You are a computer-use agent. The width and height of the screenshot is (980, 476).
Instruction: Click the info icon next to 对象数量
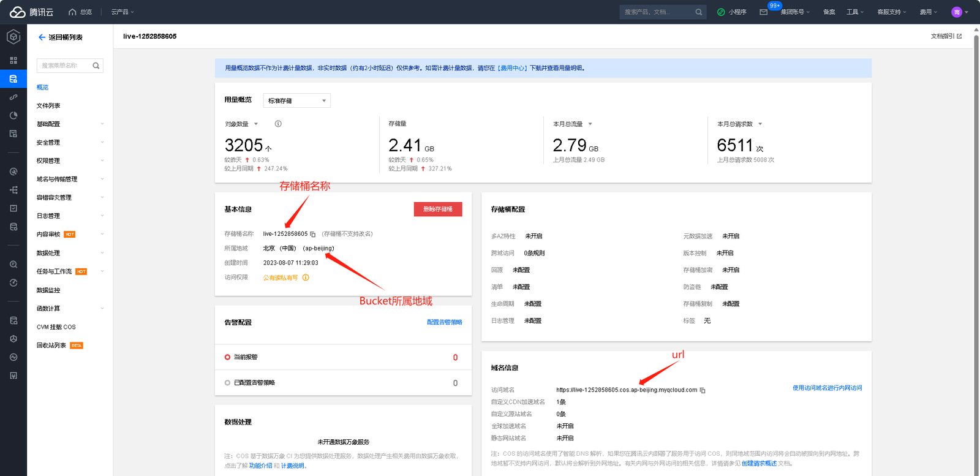point(278,124)
